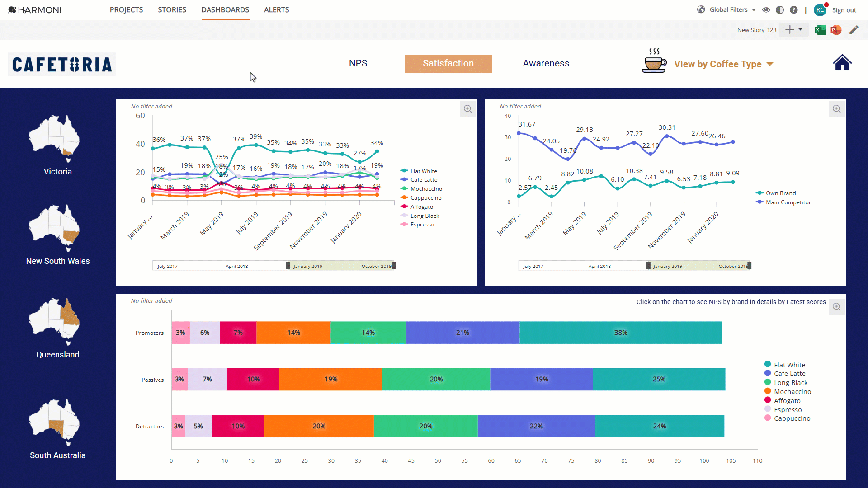Toggle Cappuccino series in line chart legend
This screenshot has height=488, width=868.
(x=421, y=198)
